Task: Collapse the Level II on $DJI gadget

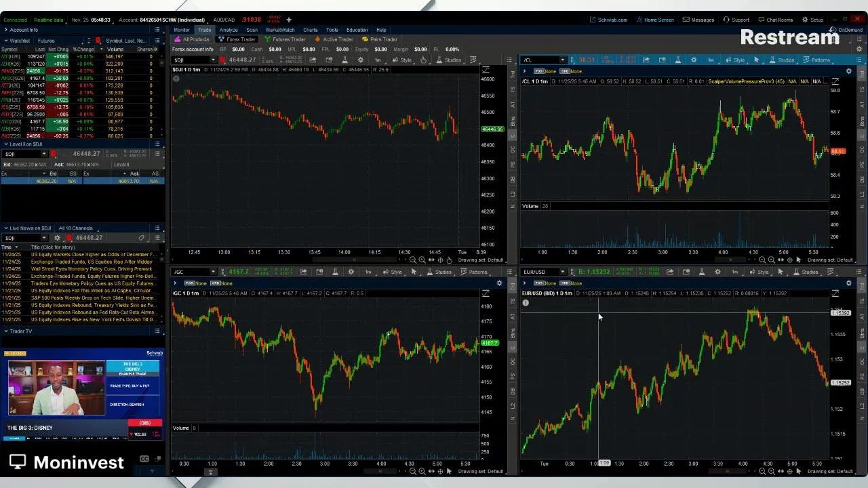Action: pos(5,144)
